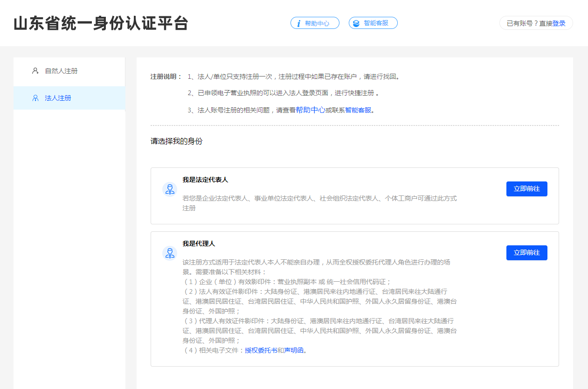This screenshot has height=389, width=588.
Task: Switch to 自然人注册 in sidebar
Action: pyautogui.click(x=69, y=71)
